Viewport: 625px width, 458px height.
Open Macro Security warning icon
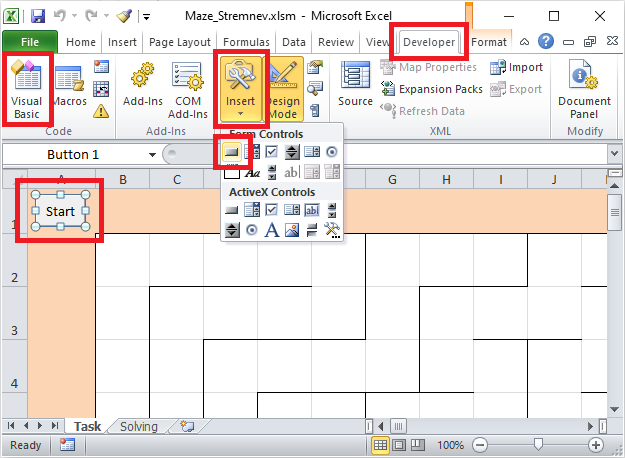101,111
